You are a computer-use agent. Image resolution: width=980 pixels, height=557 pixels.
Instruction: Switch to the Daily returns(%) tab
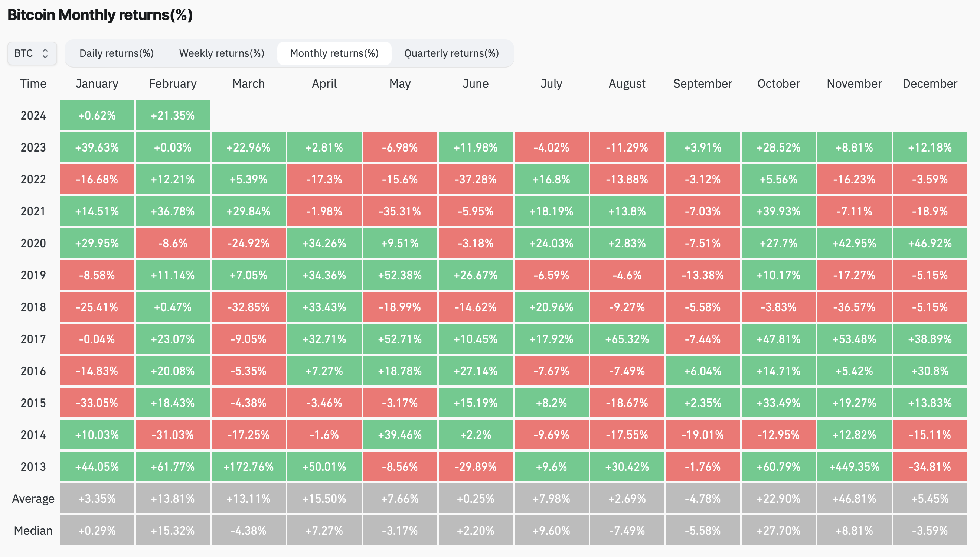(x=116, y=53)
